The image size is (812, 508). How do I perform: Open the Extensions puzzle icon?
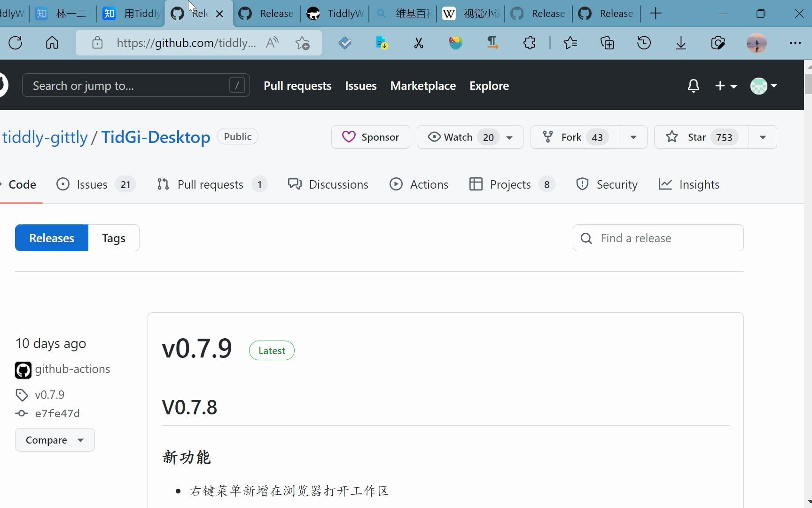530,43
